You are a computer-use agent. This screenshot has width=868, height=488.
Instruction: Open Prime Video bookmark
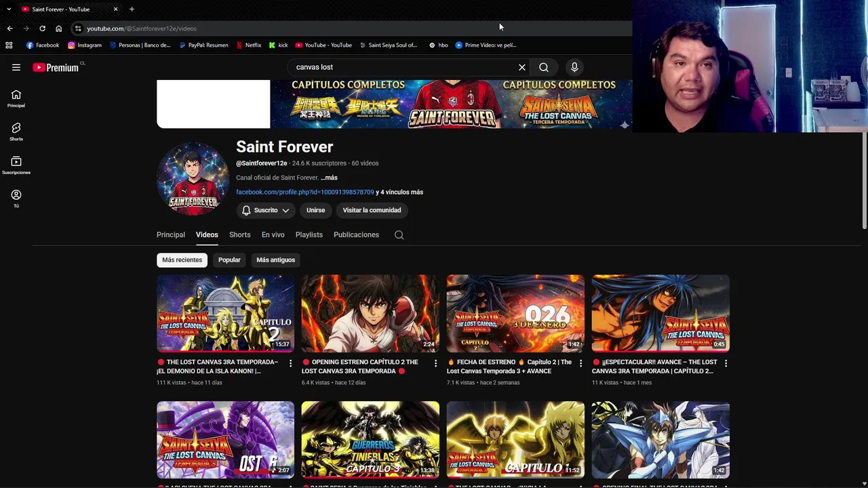click(486, 45)
